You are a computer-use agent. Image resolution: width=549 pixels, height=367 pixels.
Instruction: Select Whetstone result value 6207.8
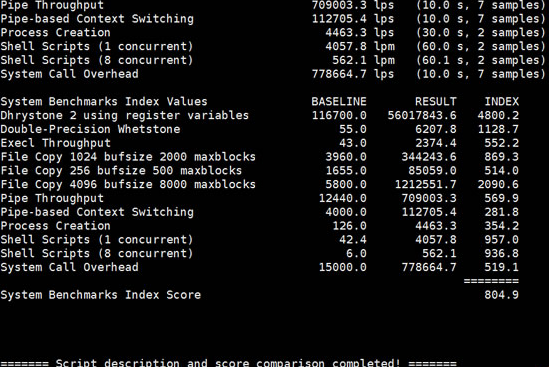coord(436,129)
